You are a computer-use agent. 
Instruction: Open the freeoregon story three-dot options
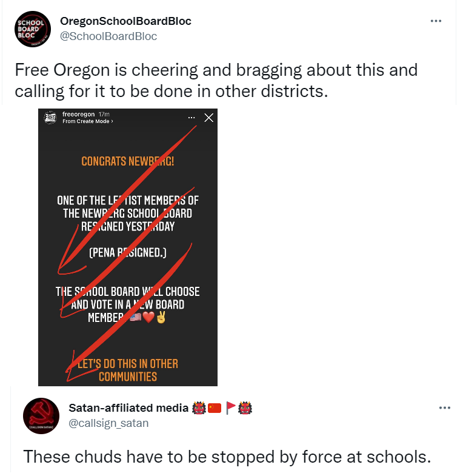(x=192, y=118)
